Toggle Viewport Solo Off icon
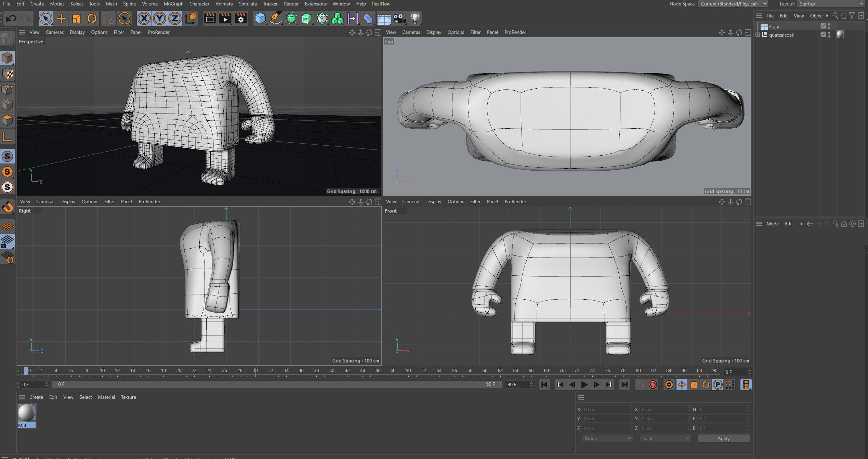This screenshot has height=459, width=868. (7, 156)
